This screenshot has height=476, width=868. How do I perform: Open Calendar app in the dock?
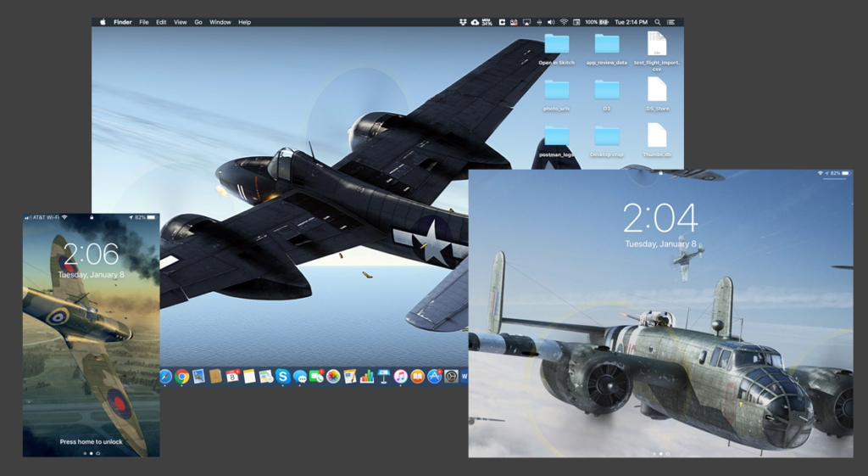(x=232, y=376)
